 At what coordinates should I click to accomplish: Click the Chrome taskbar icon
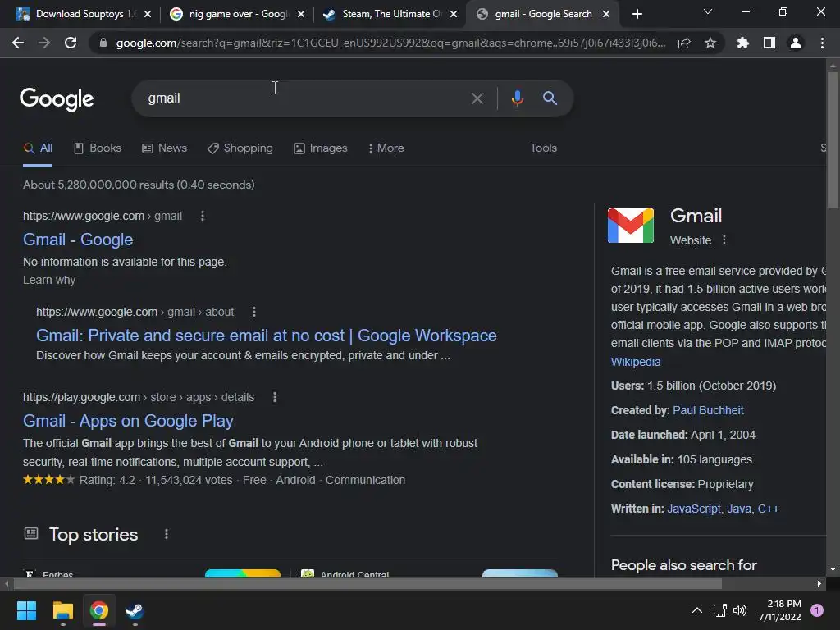point(99,610)
